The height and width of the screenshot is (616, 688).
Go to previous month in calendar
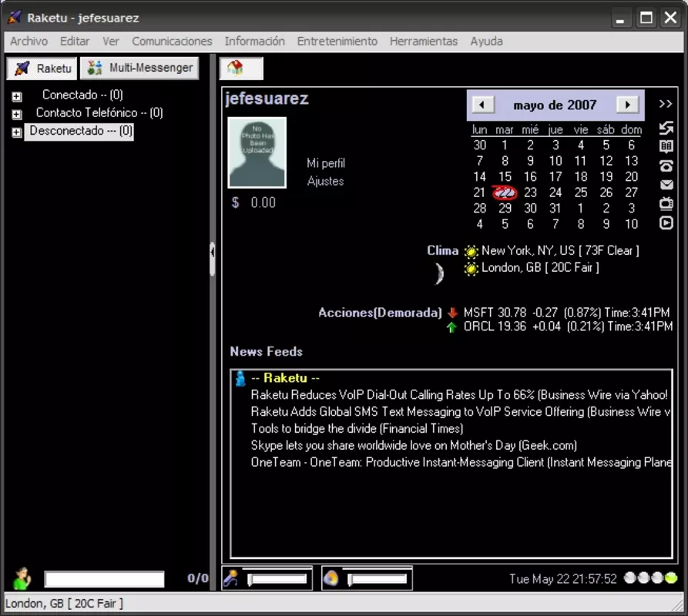coord(483,105)
